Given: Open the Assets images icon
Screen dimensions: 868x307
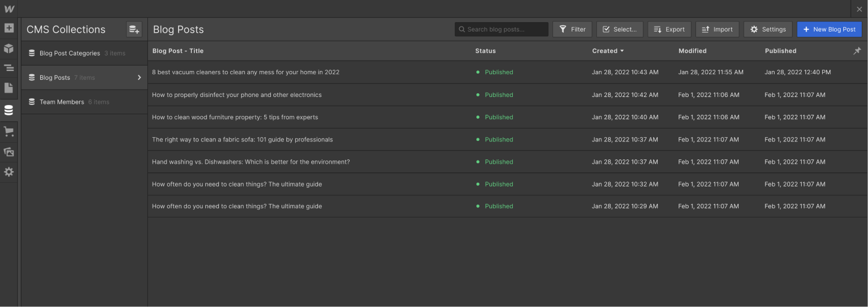Looking at the screenshot, I should click(9, 151).
